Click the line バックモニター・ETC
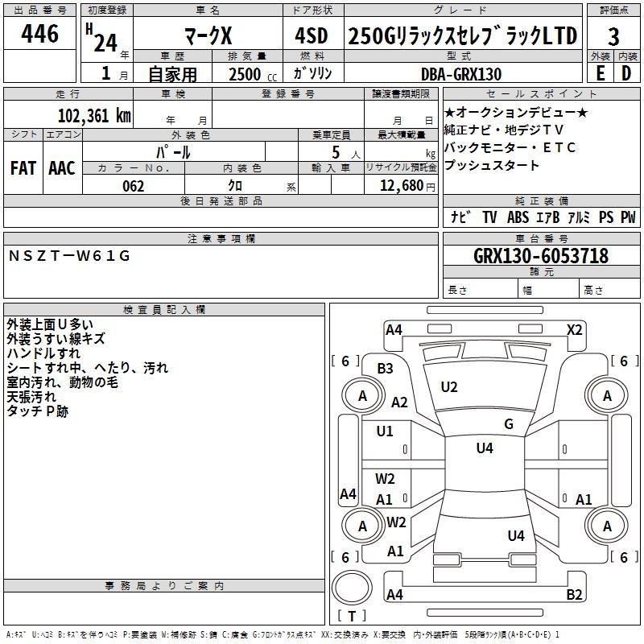The height and width of the screenshot is (644, 644). [510, 147]
